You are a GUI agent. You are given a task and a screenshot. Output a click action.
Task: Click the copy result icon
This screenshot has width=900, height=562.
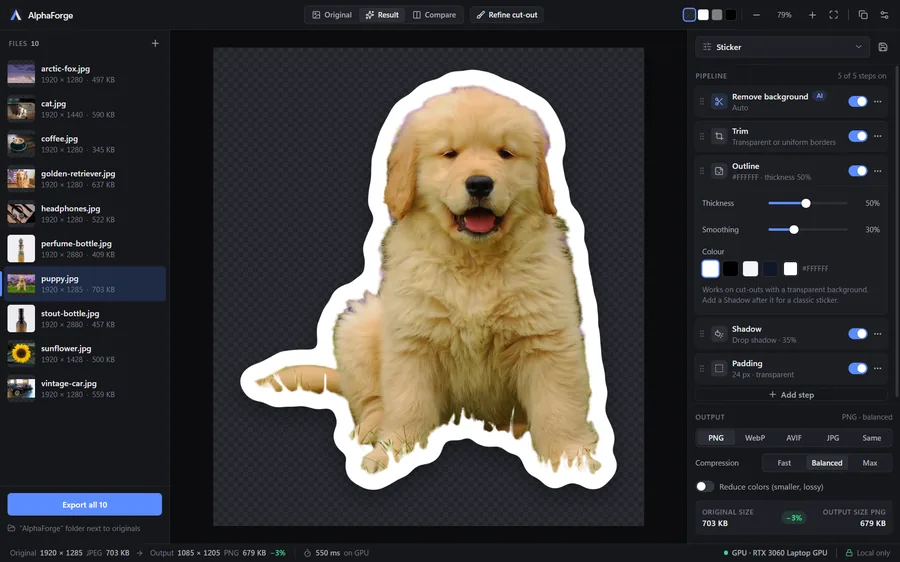(863, 15)
